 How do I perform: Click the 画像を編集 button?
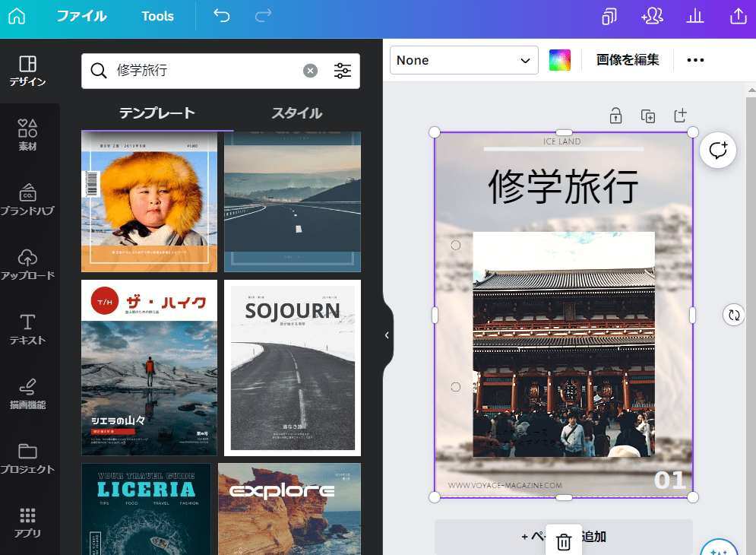(628, 60)
